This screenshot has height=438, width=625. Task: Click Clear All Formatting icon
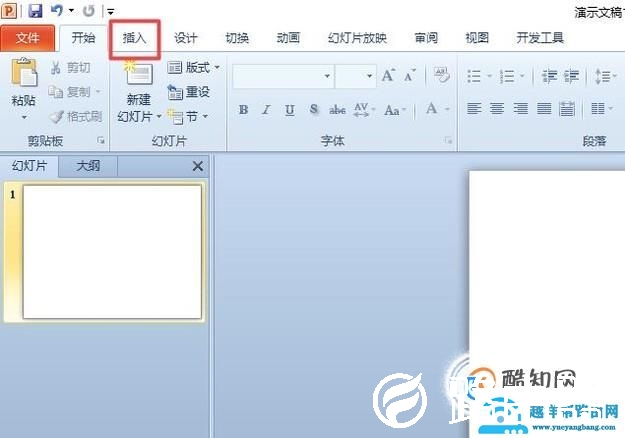(441, 75)
